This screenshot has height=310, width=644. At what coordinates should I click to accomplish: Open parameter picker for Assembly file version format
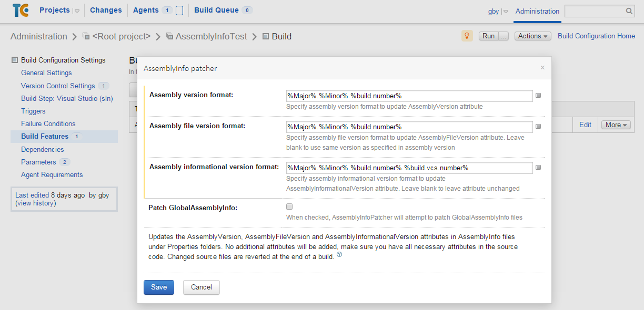538,127
